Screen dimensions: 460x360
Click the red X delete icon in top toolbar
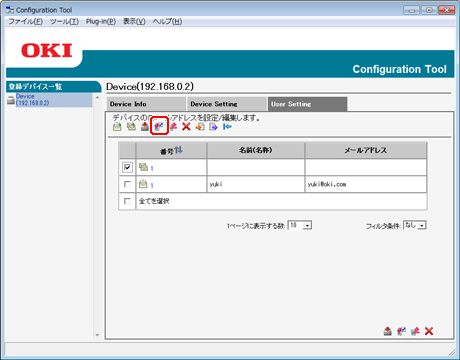click(186, 127)
